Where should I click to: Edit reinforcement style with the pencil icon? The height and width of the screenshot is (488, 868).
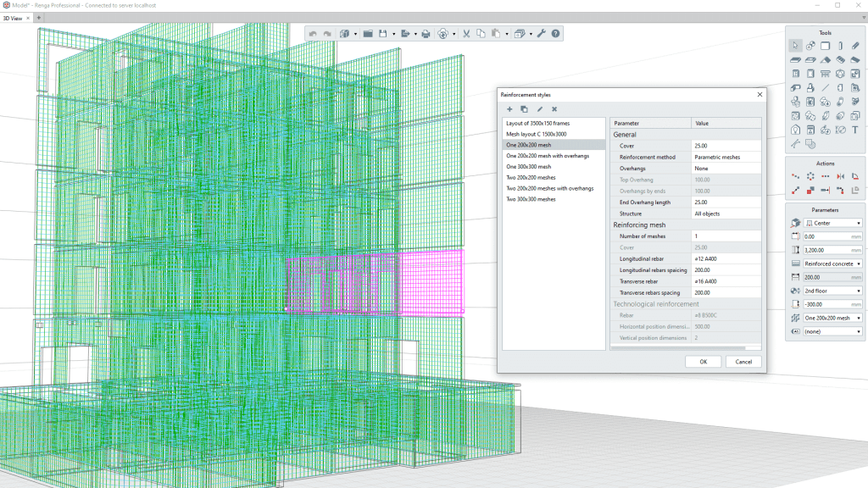(540, 109)
